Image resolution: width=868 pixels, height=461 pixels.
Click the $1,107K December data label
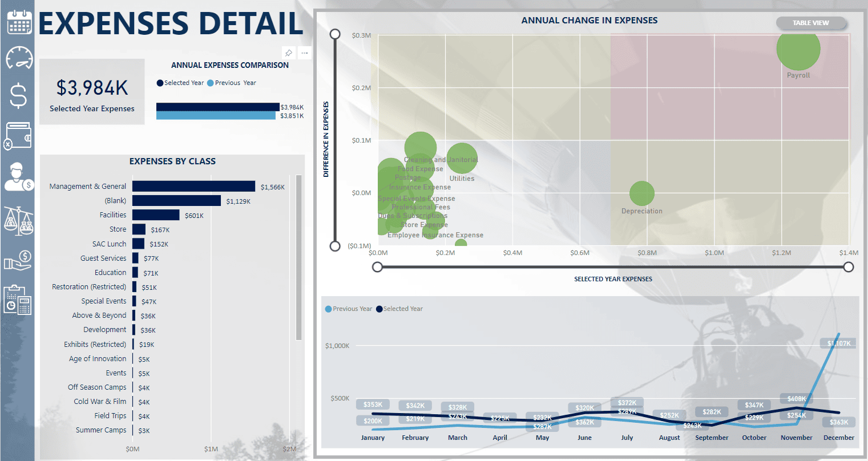839,343
